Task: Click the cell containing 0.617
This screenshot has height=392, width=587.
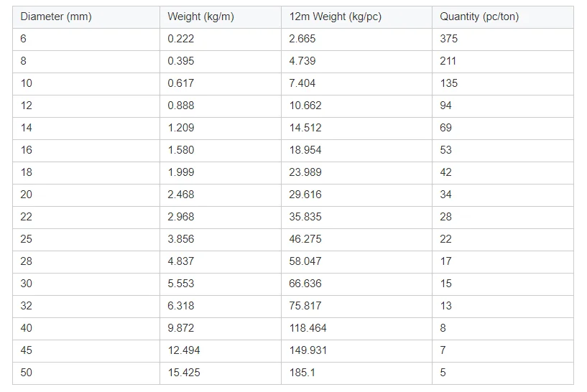Action: click(x=181, y=83)
